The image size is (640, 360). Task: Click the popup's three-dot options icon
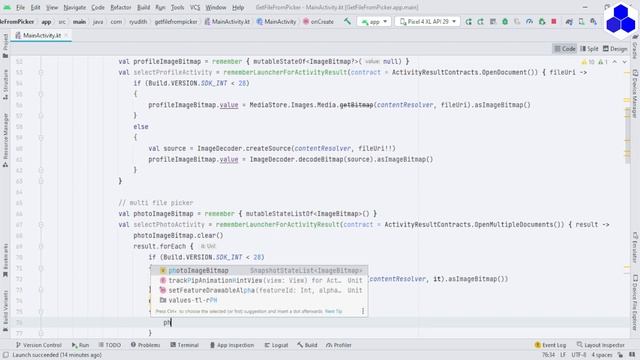pos(362,311)
